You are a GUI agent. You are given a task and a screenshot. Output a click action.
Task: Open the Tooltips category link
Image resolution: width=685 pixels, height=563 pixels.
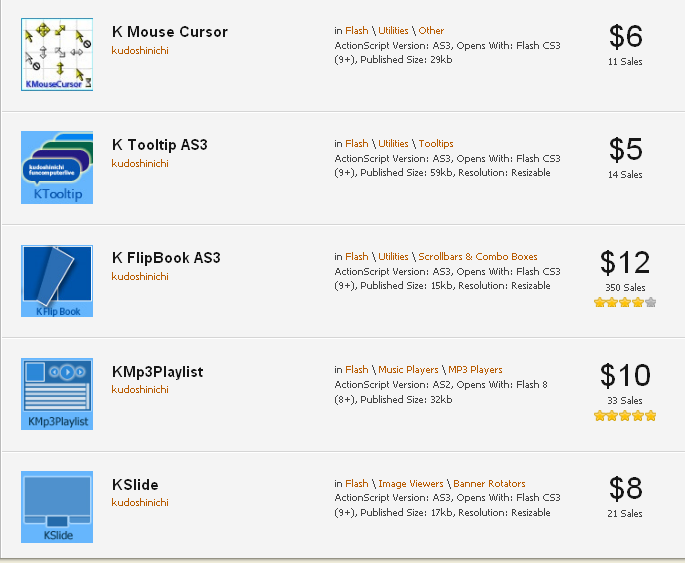tap(436, 144)
